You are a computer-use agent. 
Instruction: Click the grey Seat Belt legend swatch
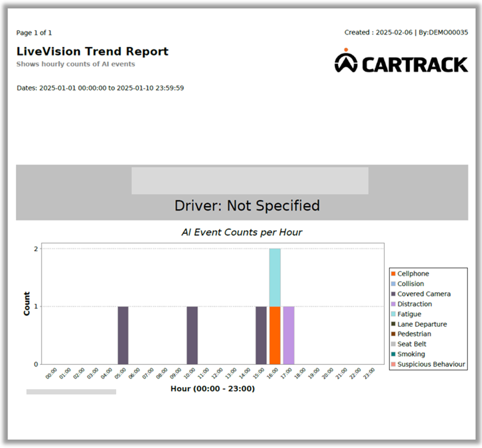393,344
